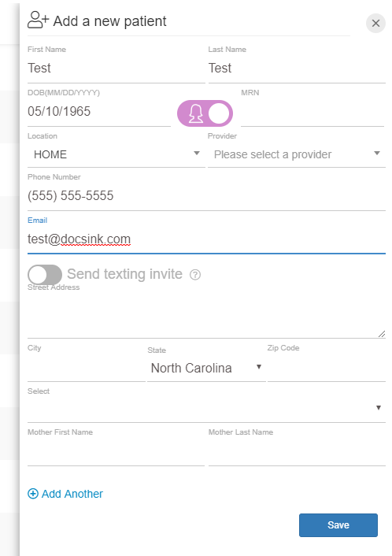Click the help icon beside Send texting invite

(195, 274)
